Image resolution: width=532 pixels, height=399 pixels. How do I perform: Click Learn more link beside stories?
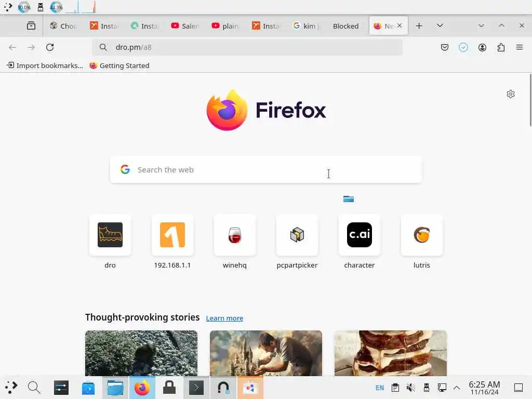tap(224, 318)
